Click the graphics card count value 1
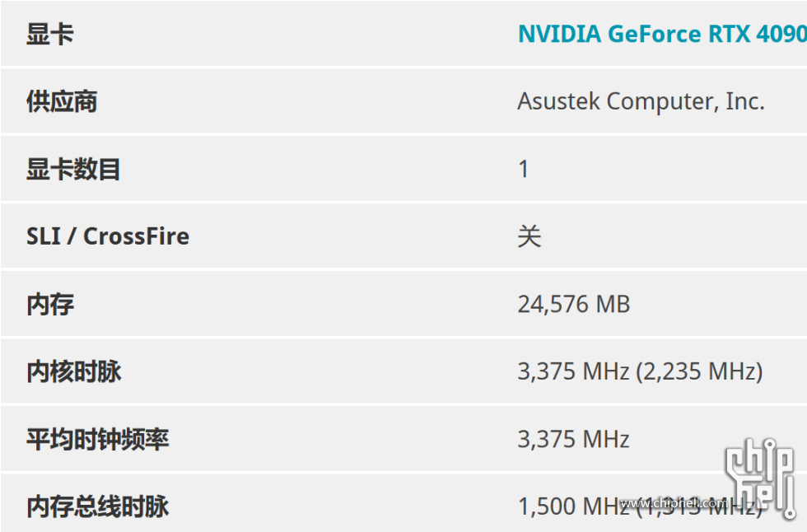This screenshot has height=532, width=807. 524,170
